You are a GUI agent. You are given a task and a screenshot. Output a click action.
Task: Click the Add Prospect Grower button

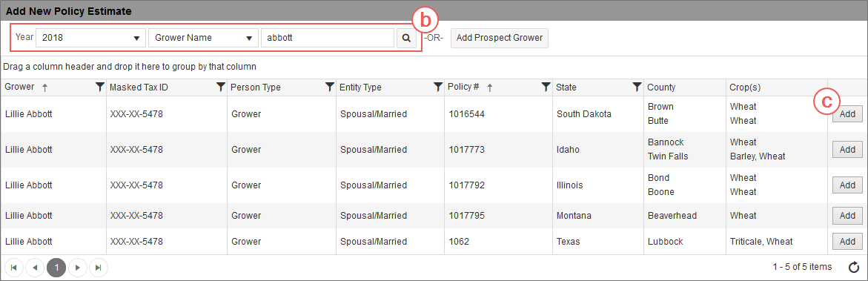coord(500,39)
